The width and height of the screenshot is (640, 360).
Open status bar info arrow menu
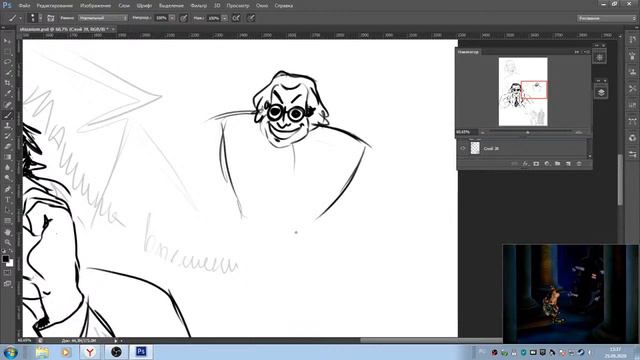pyautogui.click(x=116, y=340)
